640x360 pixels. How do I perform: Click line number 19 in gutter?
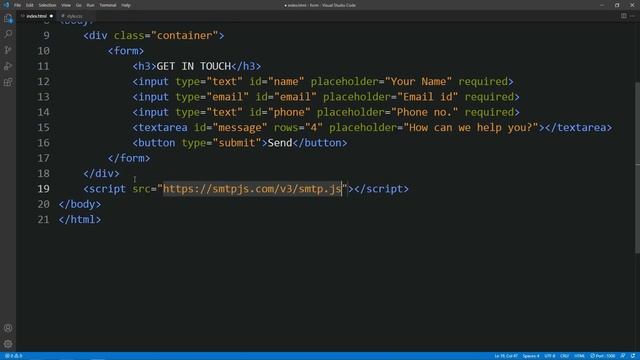[x=43, y=189]
